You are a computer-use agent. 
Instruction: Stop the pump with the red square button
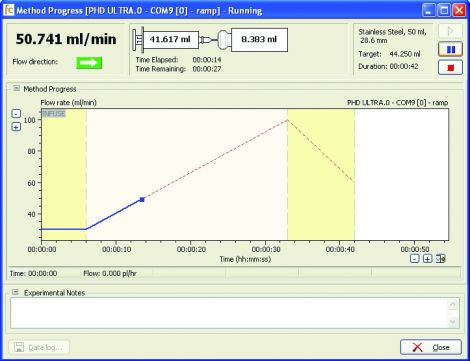point(450,68)
